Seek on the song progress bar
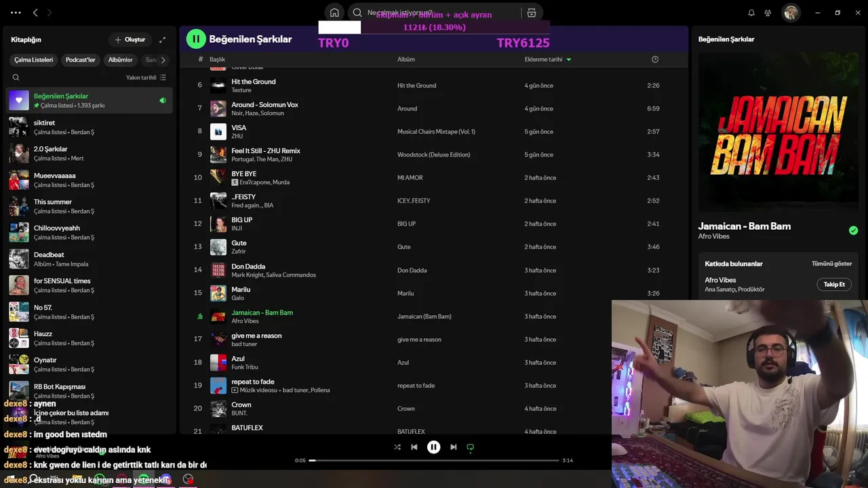The height and width of the screenshot is (488, 868). pos(434,460)
